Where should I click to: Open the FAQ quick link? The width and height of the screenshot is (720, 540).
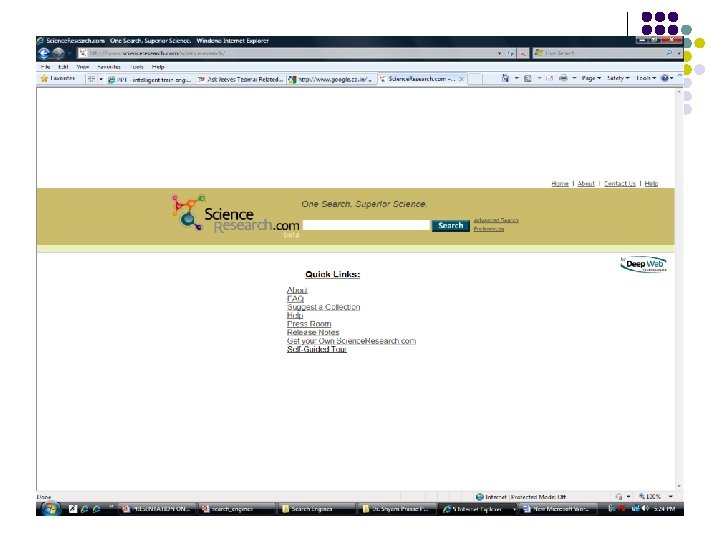[x=295, y=298]
